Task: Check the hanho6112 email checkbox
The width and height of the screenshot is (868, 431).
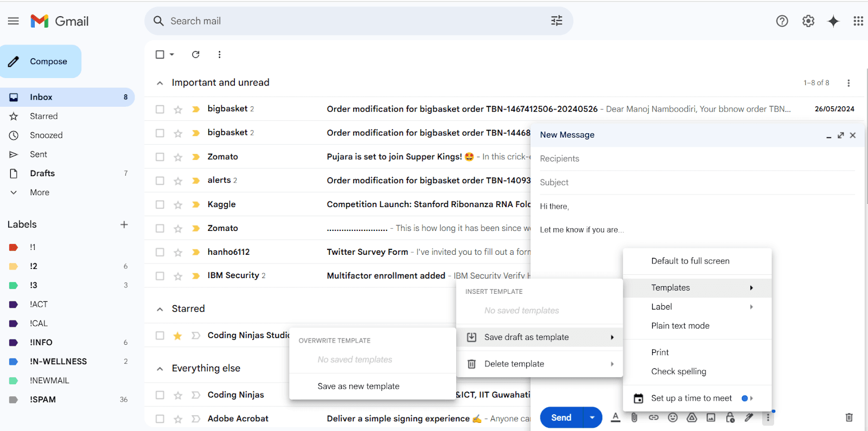Action: pyautogui.click(x=159, y=252)
